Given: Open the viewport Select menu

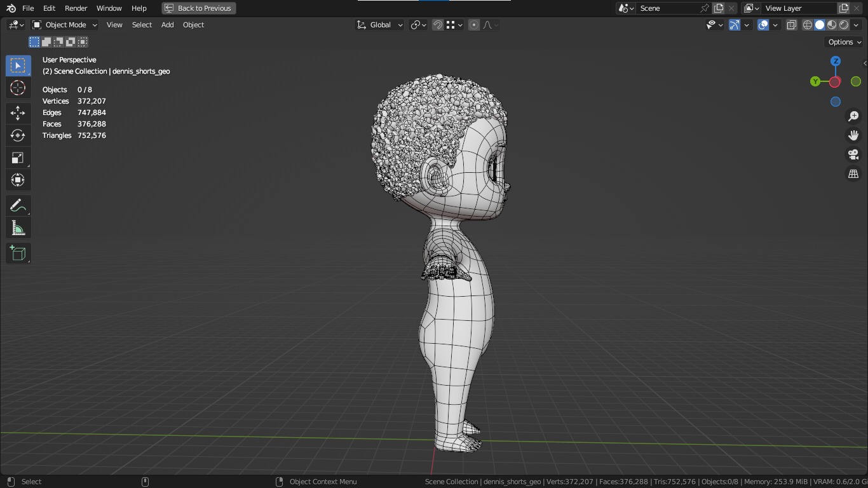Looking at the screenshot, I should pos(142,25).
